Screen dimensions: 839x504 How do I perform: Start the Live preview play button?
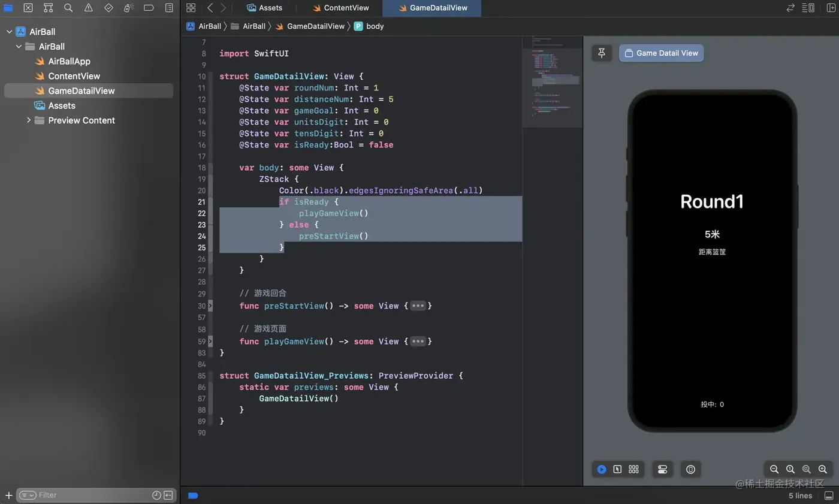coord(602,469)
